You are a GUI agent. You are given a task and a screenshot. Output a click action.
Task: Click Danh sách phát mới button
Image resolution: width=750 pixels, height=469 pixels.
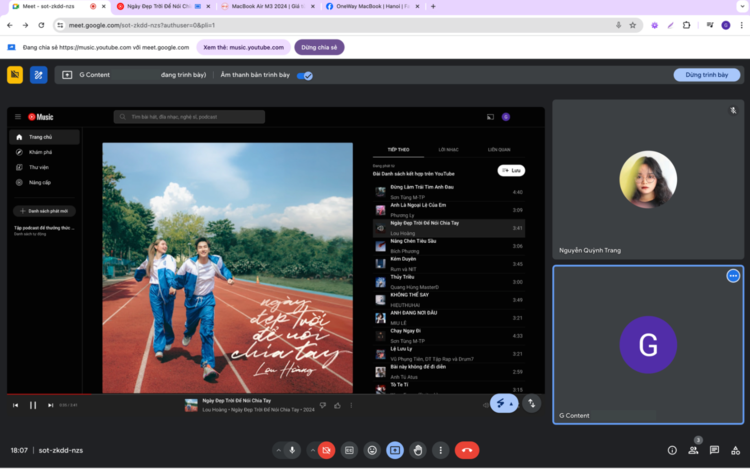tap(44, 211)
